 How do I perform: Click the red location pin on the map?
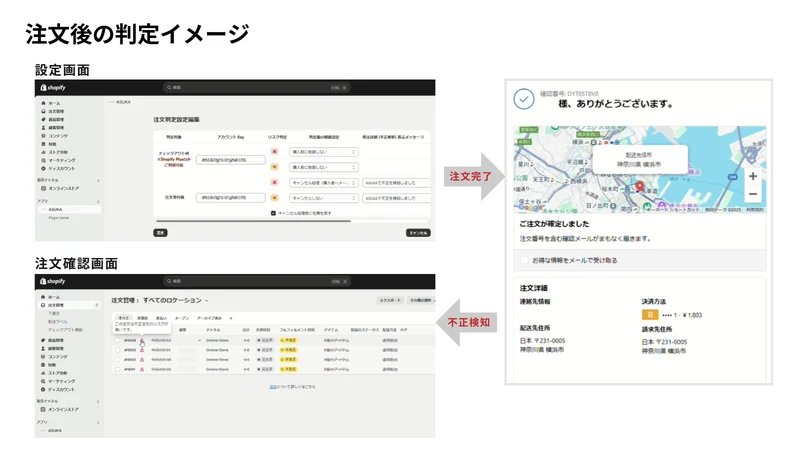pos(640,187)
